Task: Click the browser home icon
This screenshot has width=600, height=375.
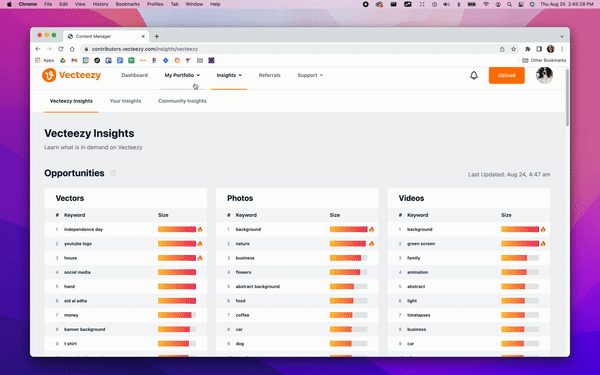Action: 72,49
